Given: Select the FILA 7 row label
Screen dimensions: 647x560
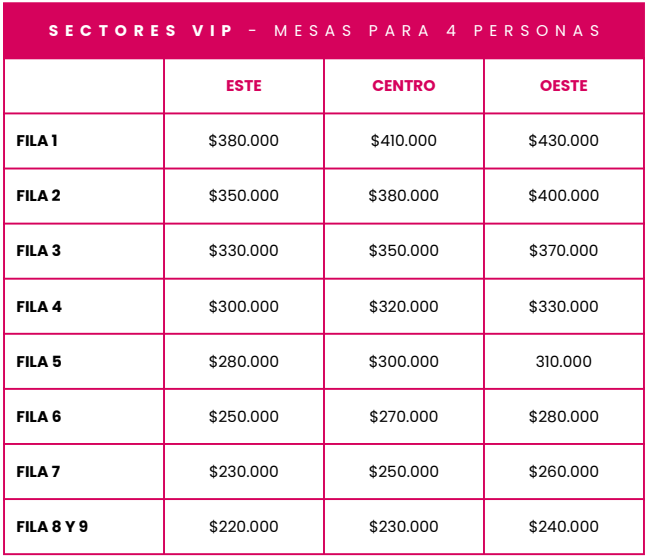Looking at the screenshot, I should pos(39,472).
